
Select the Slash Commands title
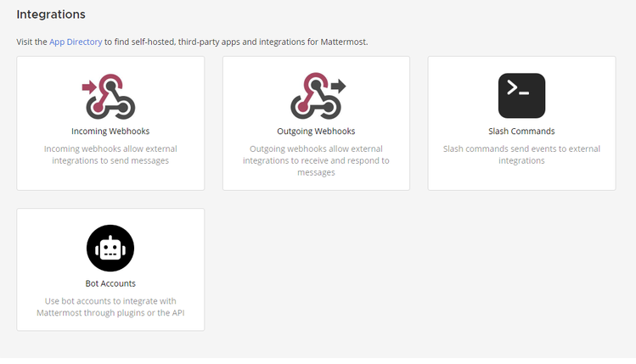pyautogui.click(x=521, y=132)
